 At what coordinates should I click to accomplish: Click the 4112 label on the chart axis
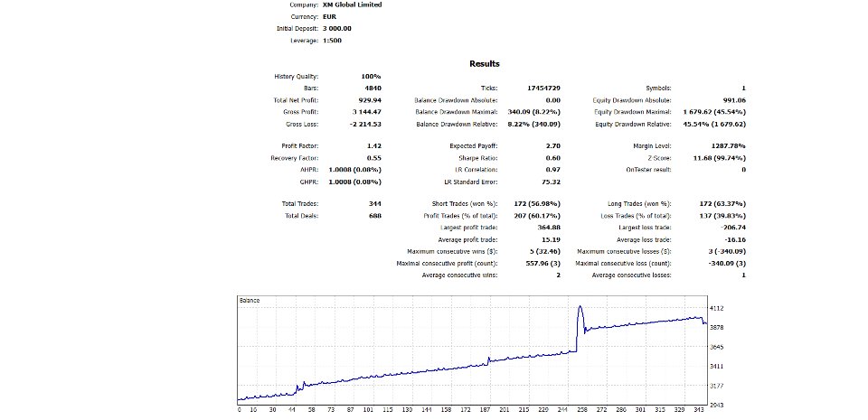[716, 308]
